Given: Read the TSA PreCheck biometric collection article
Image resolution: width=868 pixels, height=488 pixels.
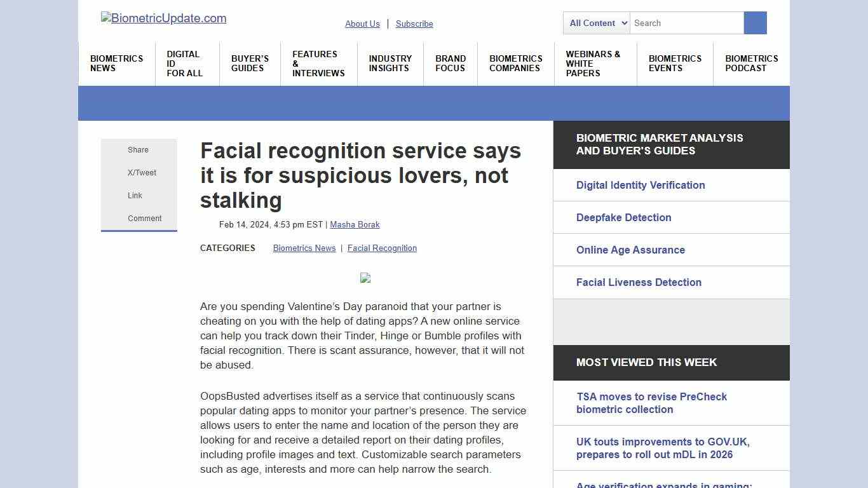Looking at the screenshot, I should point(651,403).
